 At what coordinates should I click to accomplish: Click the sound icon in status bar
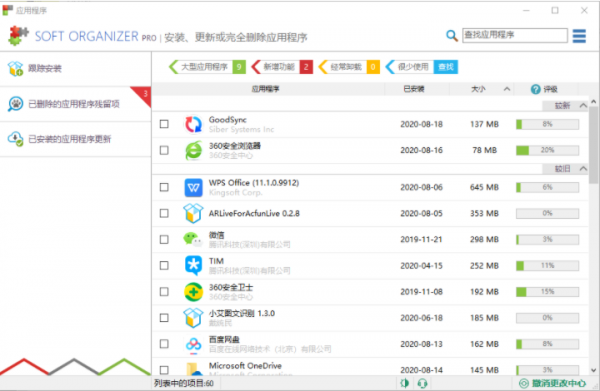click(x=404, y=383)
